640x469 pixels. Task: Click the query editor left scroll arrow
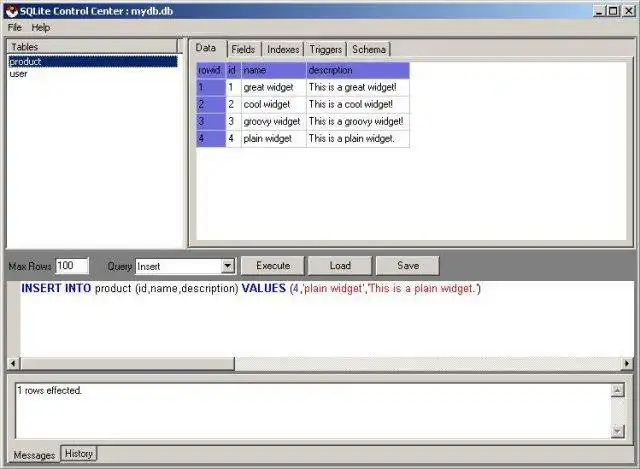(x=13, y=363)
